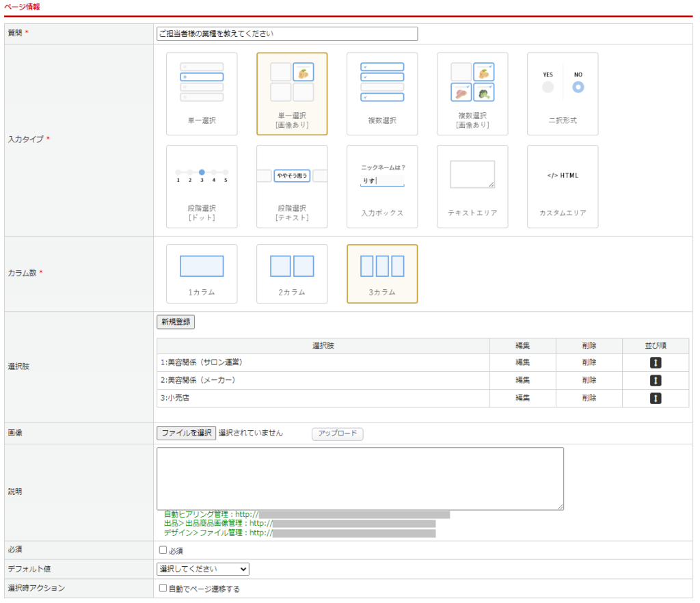This screenshot has width=700, height=603.
Task: Click inside the 説明 text area
Action: coord(360,479)
